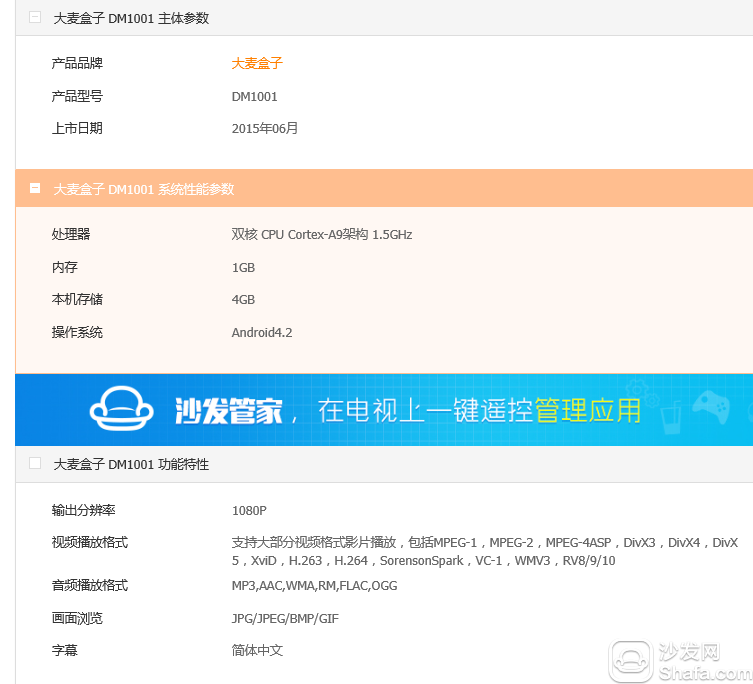Click the 管理应用 yellow banner text
The image size is (753, 684).
(x=588, y=410)
